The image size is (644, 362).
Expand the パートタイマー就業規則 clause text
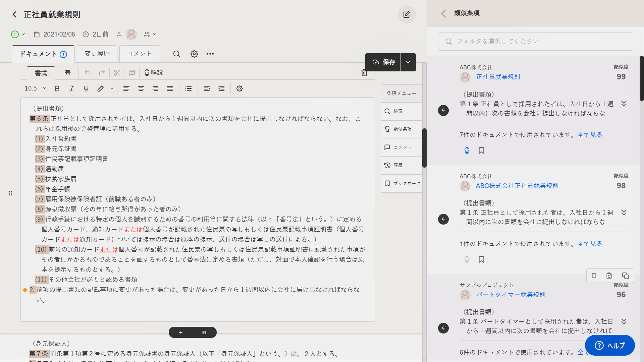click(624, 321)
